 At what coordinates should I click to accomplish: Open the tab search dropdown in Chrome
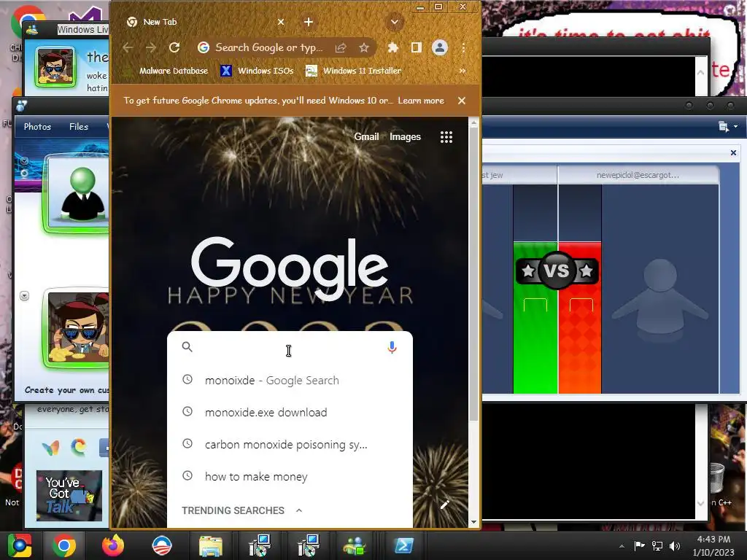pyautogui.click(x=395, y=22)
